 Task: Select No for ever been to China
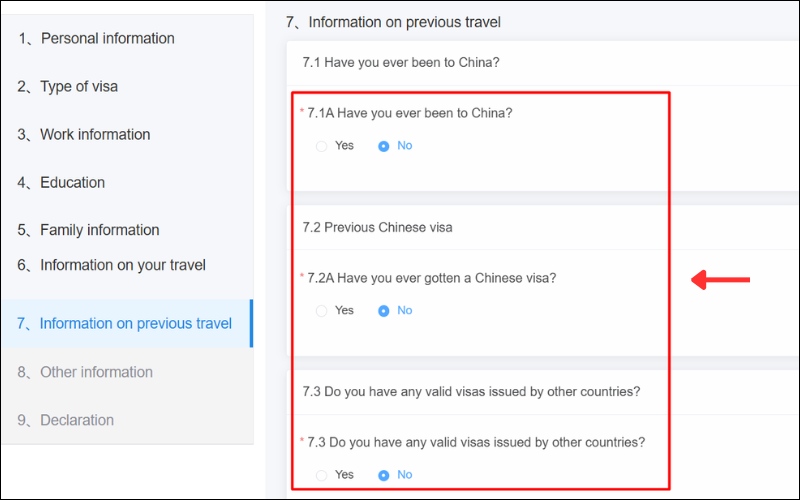click(x=384, y=146)
